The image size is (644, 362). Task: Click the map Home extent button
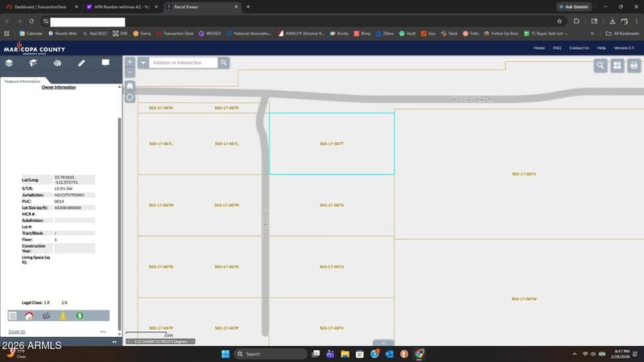[x=130, y=85]
